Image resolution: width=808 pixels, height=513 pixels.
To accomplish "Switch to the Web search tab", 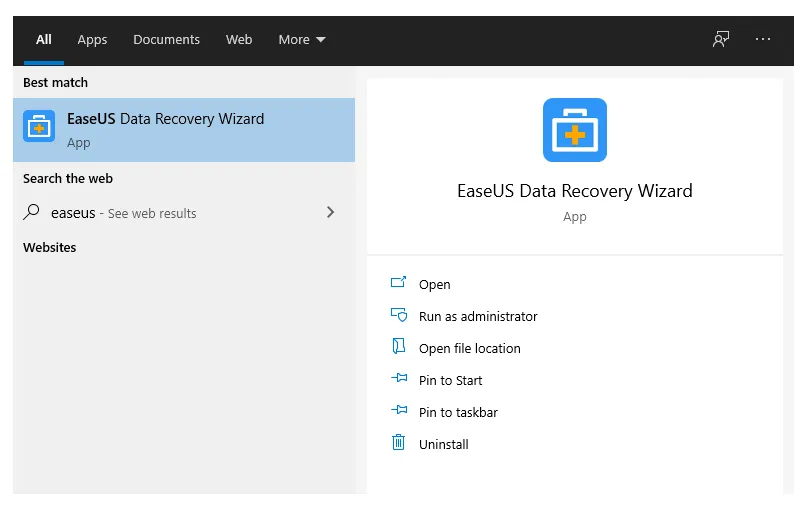I will 239,40.
